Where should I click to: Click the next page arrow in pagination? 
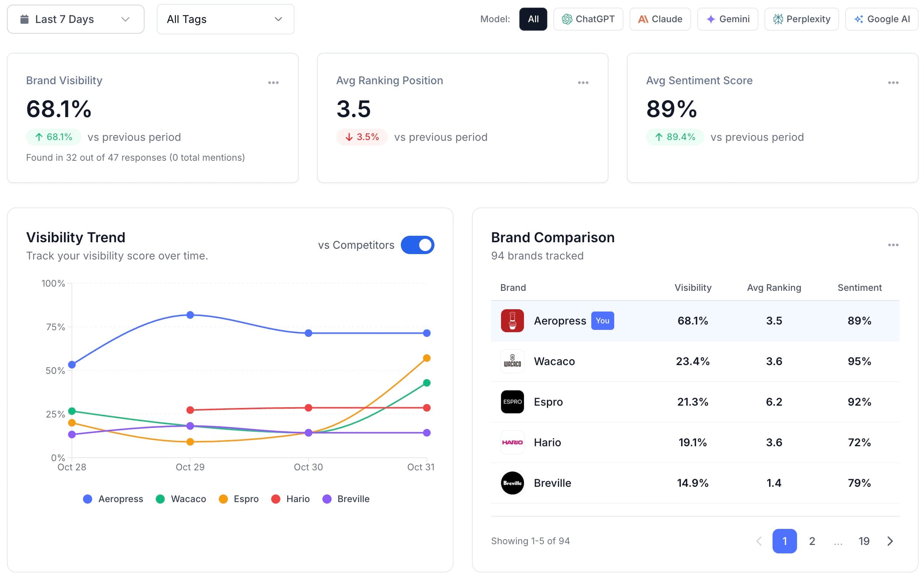click(x=890, y=541)
